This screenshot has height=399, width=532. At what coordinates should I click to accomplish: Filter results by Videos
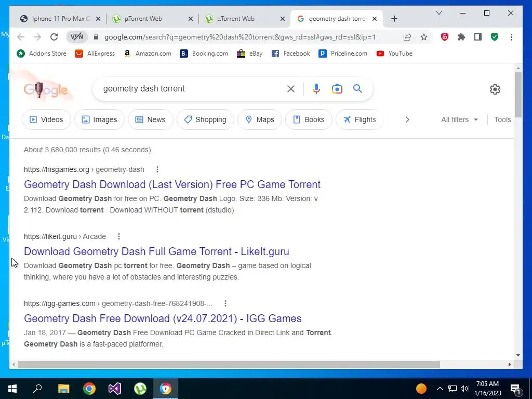pyautogui.click(x=46, y=119)
